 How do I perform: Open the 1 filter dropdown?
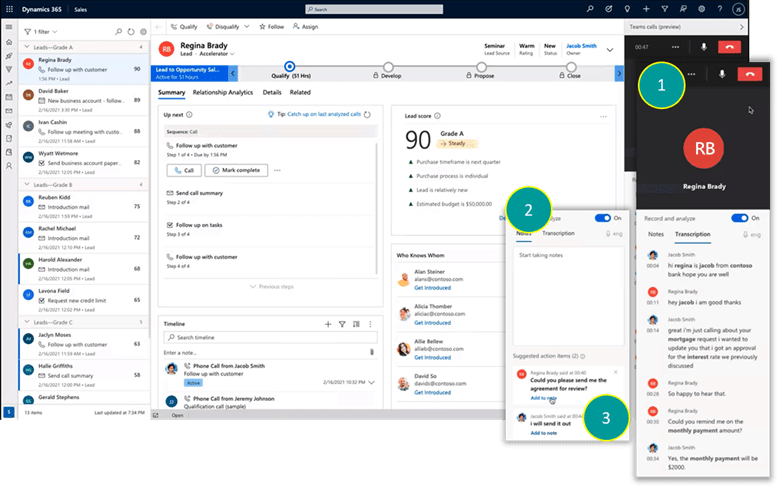tap(41, 32)
